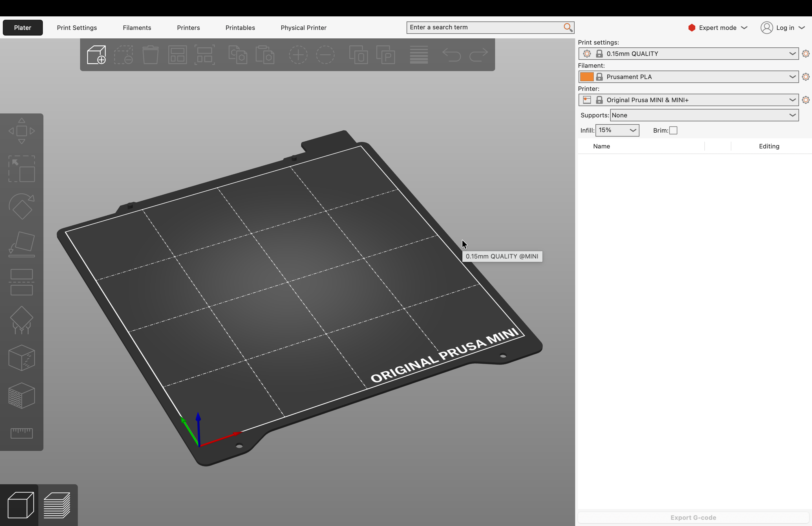Viewport: 812px width, 526px height.
Task: Open the Original Prusa MINI printer dropdown
Action: pyautogui.click(x=688, y=100)
